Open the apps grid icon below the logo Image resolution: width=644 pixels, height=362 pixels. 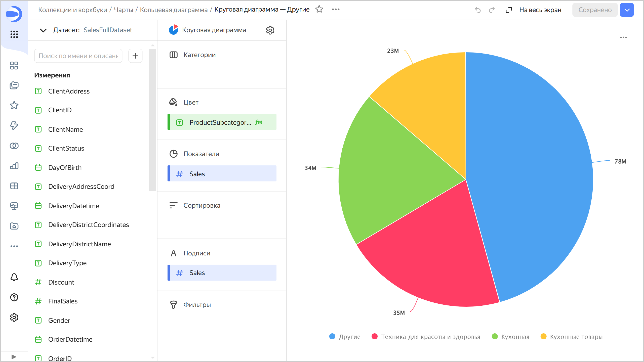click(14, 34)
